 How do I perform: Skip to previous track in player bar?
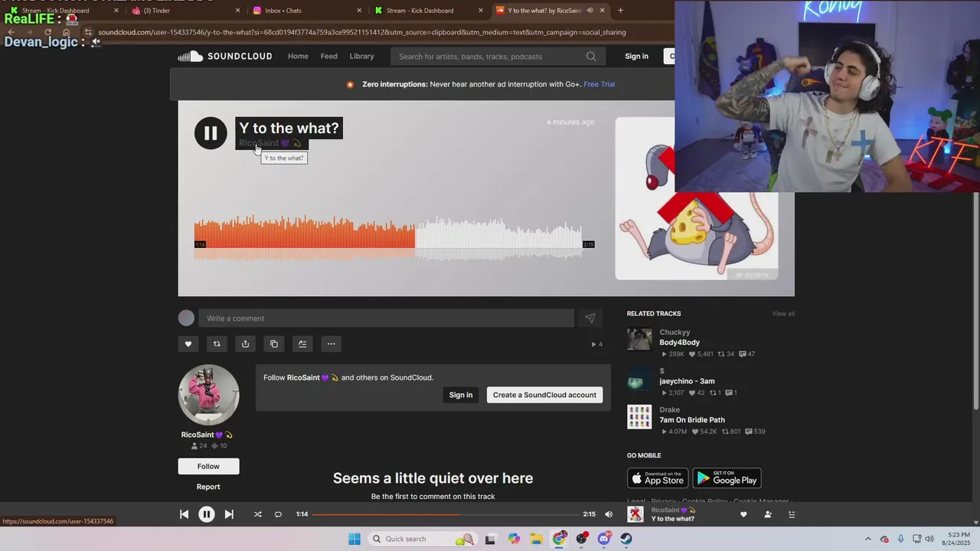point(184,514)
